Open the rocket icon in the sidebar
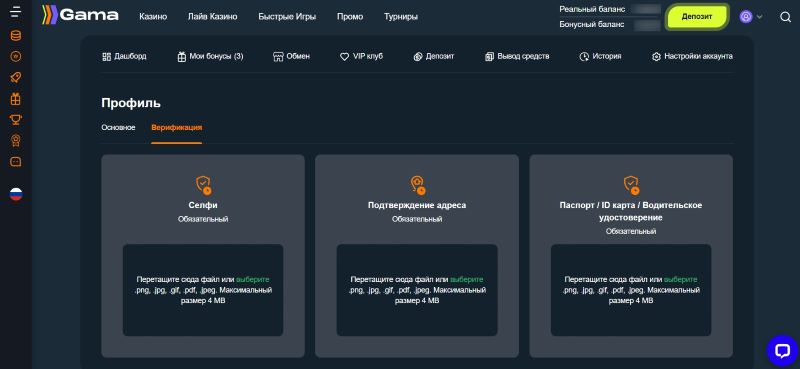 [16, 78]
